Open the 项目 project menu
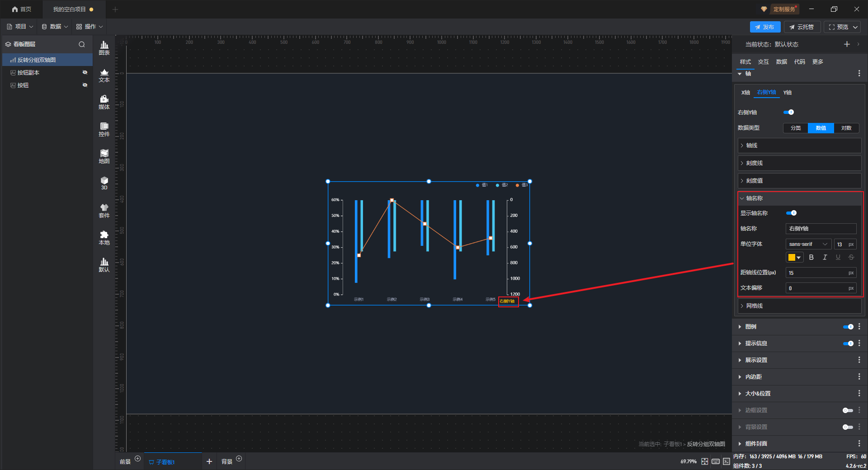 (20, 27)
